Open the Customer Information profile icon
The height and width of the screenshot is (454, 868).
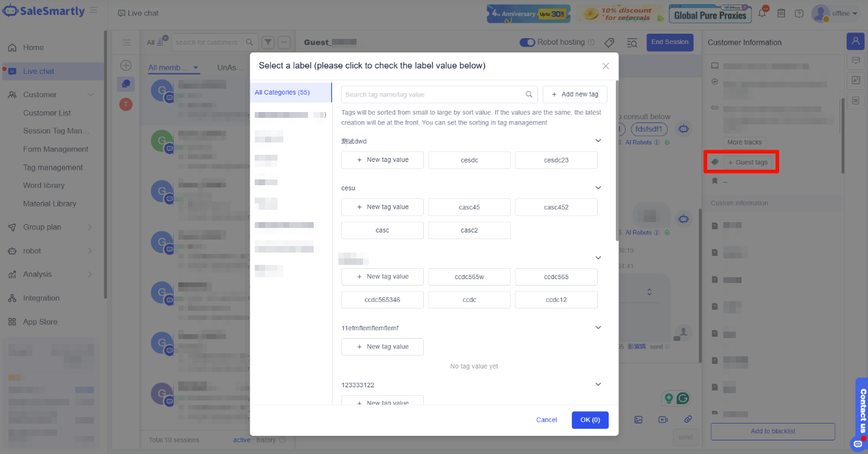856,41
